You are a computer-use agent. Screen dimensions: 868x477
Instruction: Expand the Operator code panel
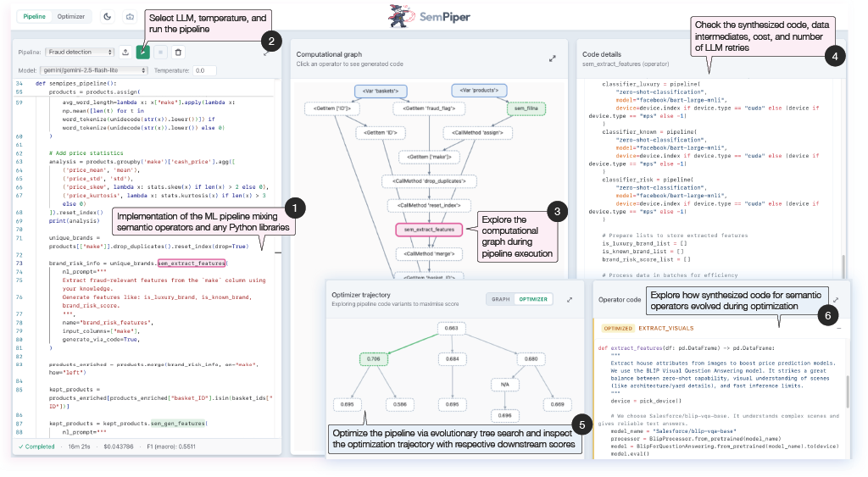(x=836, y=299)
